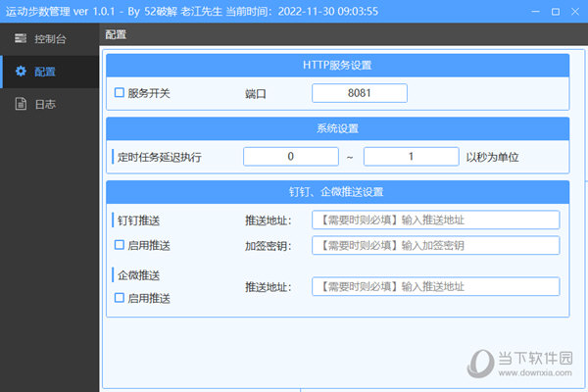The width and height of the screenshot is (588, 392).
Task: Click the gear icon beside 配置
Action: (x=20, y=72)
